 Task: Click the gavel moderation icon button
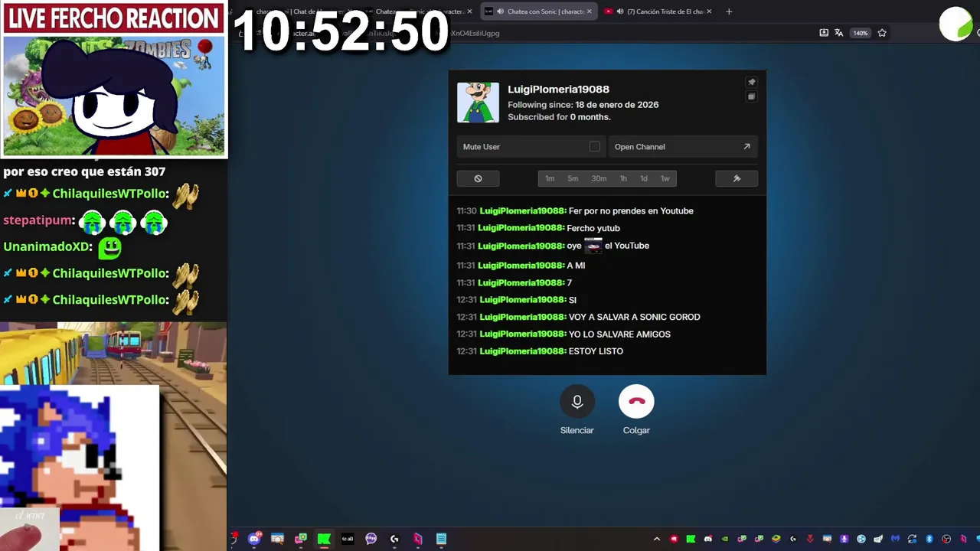click(x=737, y=178)
